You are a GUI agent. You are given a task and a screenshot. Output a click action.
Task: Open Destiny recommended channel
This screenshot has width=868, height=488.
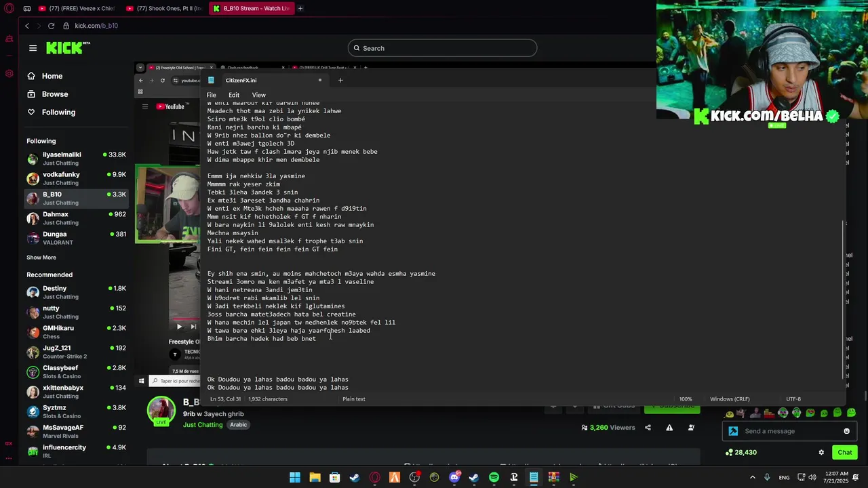[x=76, y=292]
